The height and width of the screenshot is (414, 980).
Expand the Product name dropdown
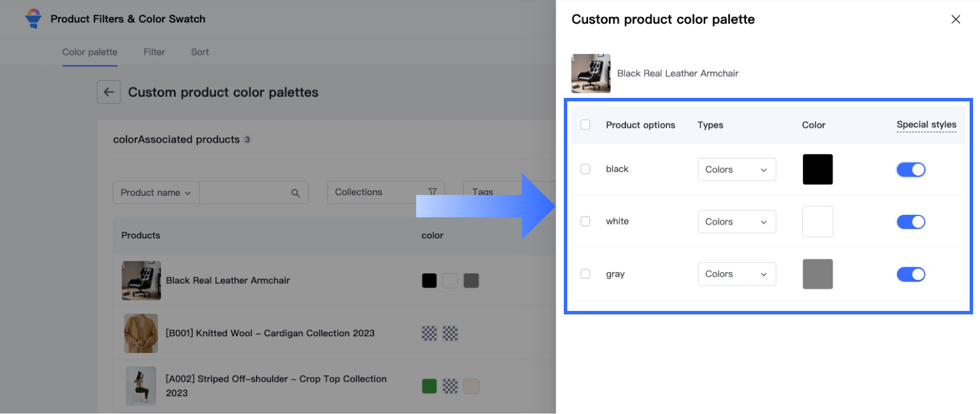[x=156, y=193]
